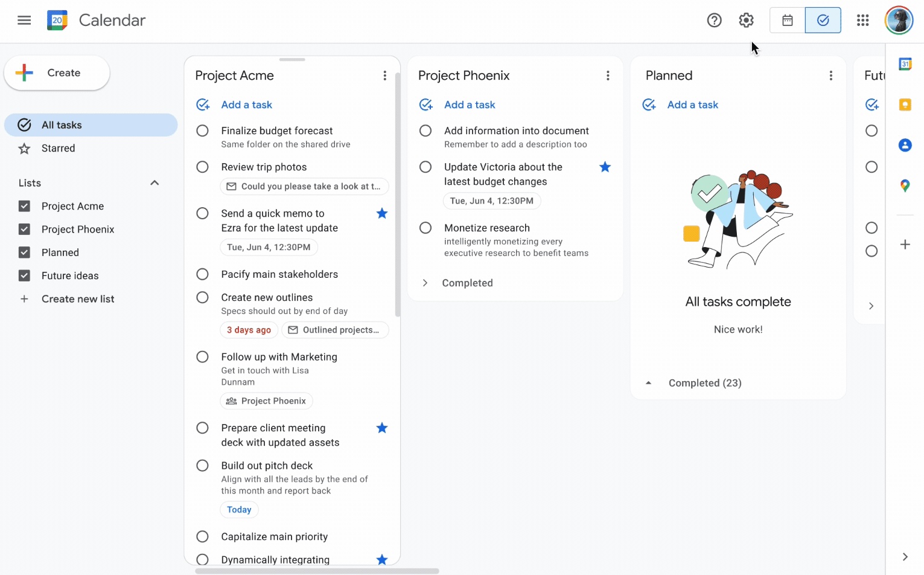Open the Google apps grid
Screen dimensions: 924x575
(x=862, y=21)
